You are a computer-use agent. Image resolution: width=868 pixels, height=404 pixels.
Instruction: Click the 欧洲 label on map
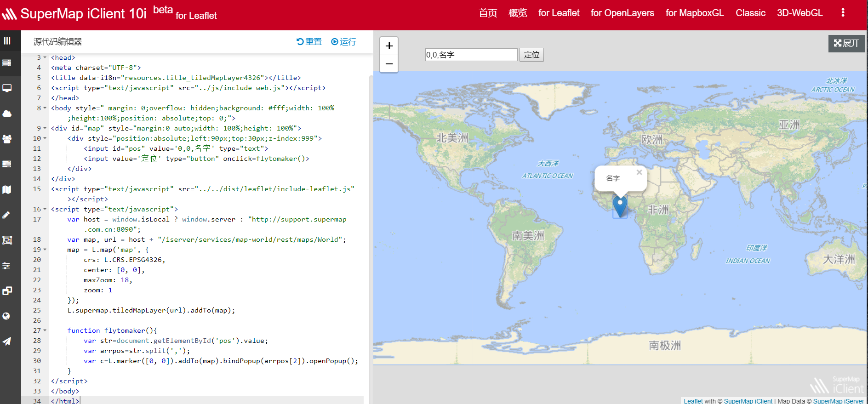point(651,139)
